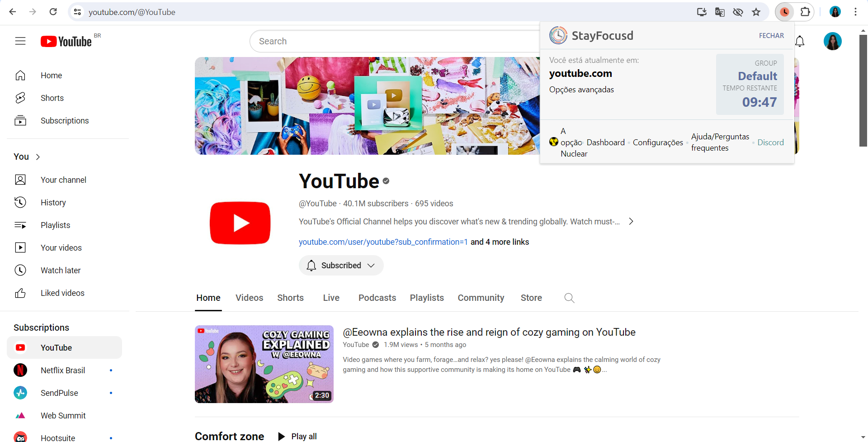
Task: Focus the YouTube Search field
Action: pos(395,41)
